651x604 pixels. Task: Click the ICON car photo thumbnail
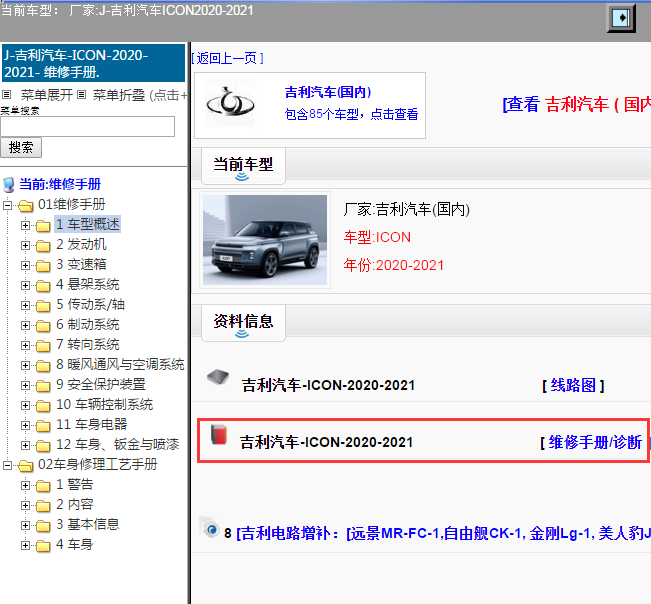tap(265, 240)
